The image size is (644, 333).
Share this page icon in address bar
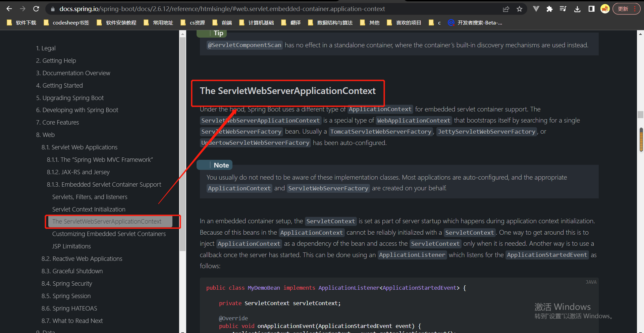[506, 9]
